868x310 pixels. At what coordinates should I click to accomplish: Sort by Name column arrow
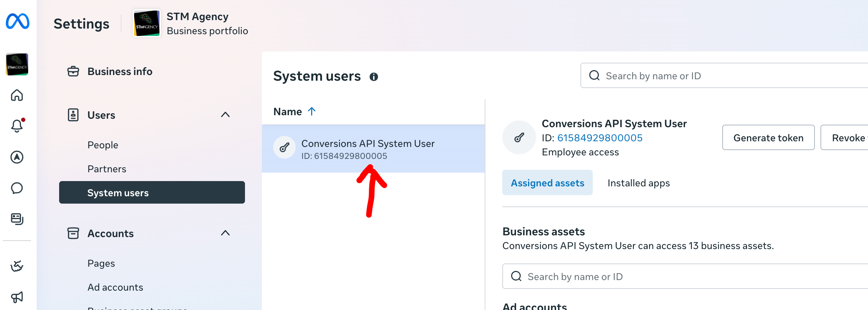(x=312, y=111)
